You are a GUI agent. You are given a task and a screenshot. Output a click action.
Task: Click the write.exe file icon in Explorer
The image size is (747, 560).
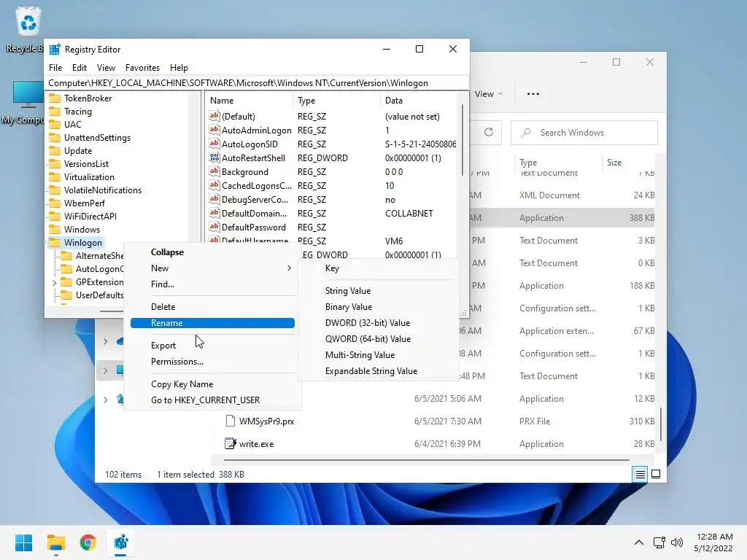click(x=230, y=443)
